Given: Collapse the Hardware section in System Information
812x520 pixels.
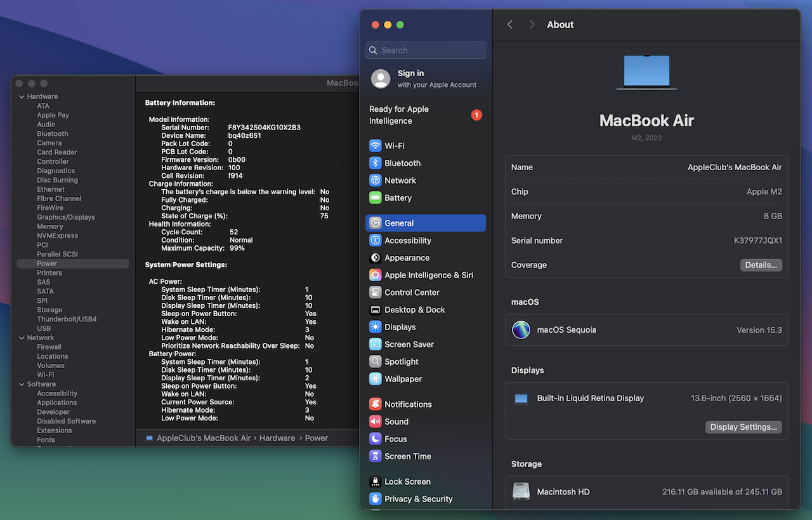Looking at the screenshot, I should click(21, 97).
